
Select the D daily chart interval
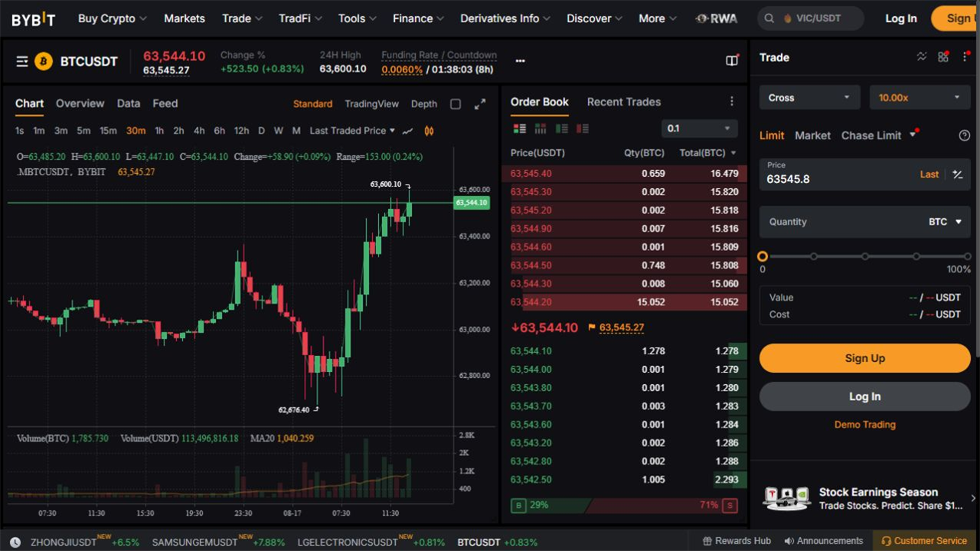(261, 131)
